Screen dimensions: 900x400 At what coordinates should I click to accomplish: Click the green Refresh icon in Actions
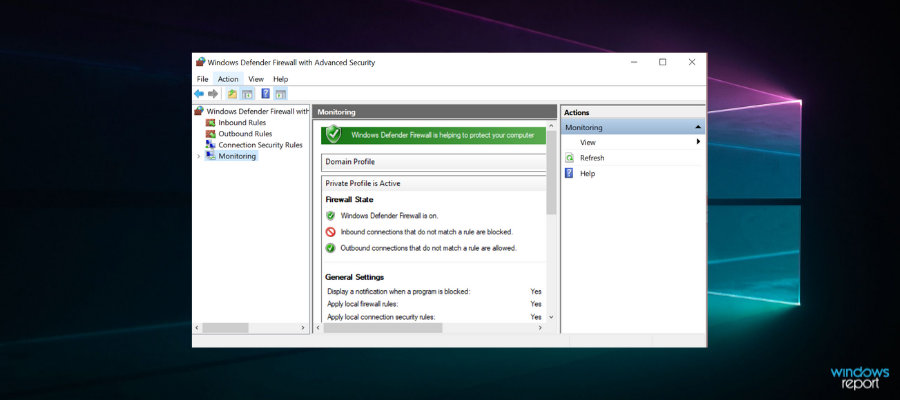tap(569, 158)
